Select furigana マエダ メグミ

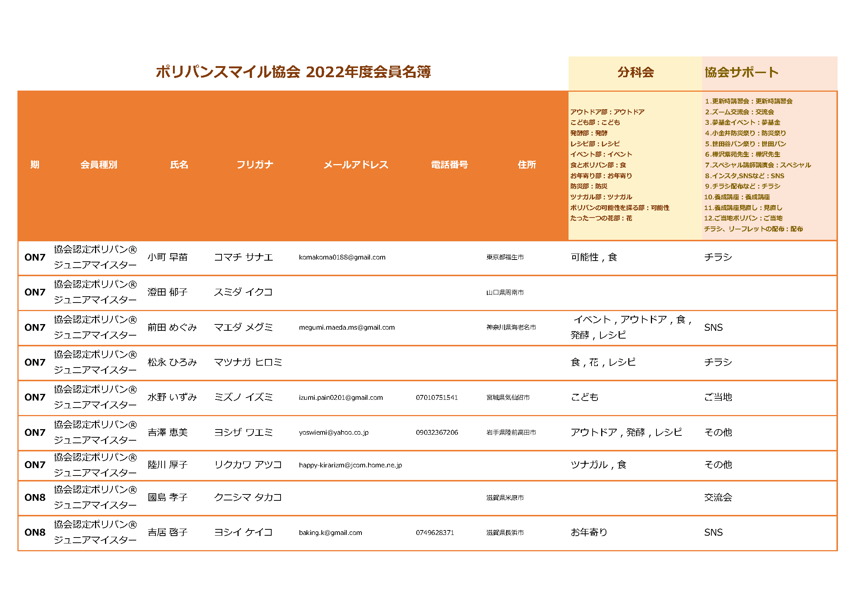(x=243, y=327)
